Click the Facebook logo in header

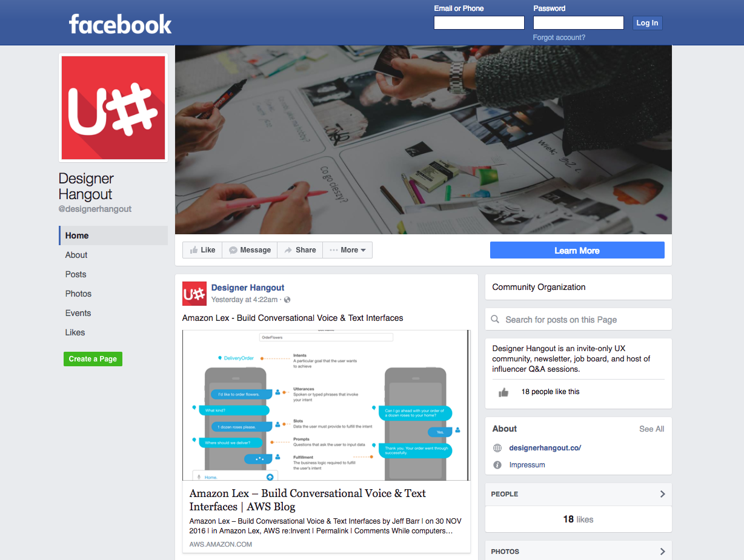point(120,24)
